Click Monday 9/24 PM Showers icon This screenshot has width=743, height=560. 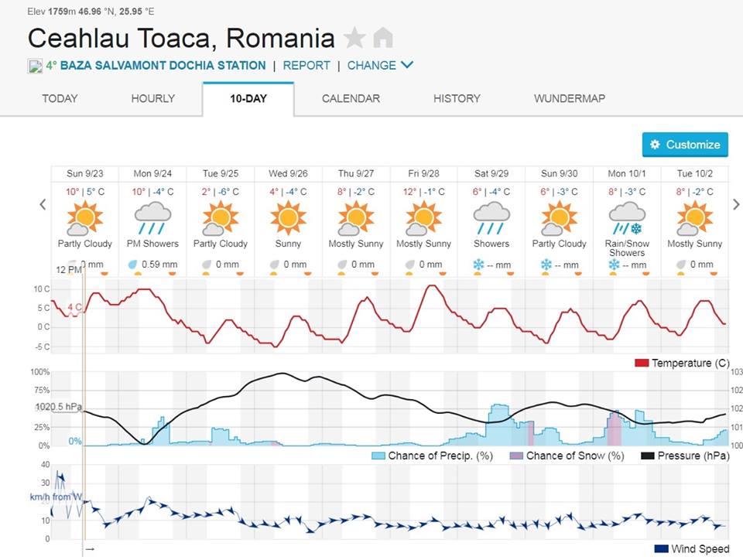pos(152,217)
